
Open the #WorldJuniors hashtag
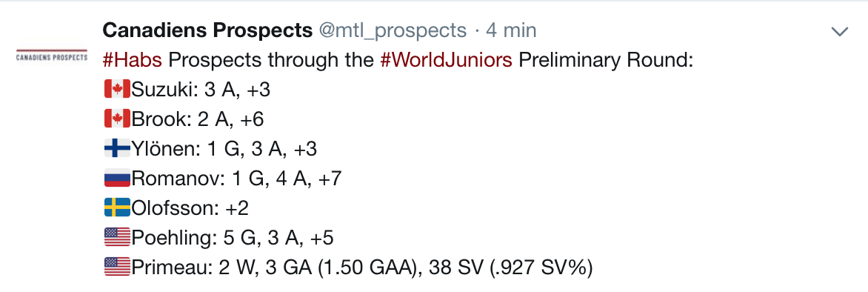tap(446, 60)
